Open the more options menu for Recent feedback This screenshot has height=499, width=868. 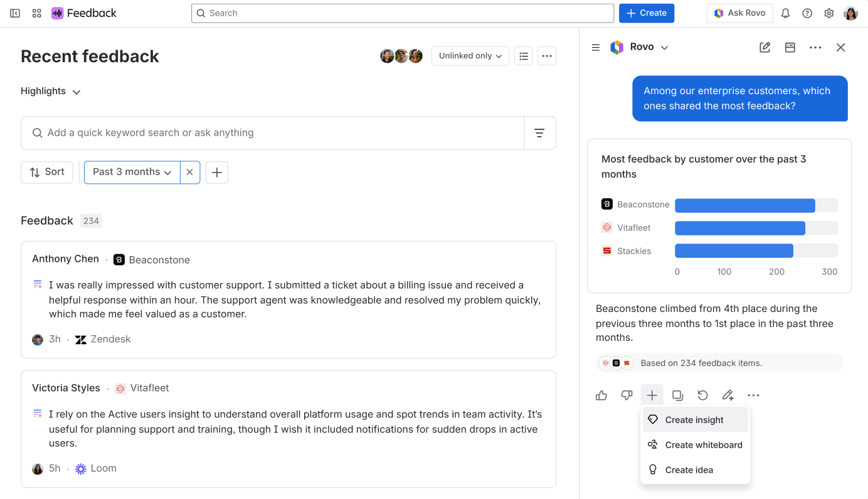pos(547,56)
